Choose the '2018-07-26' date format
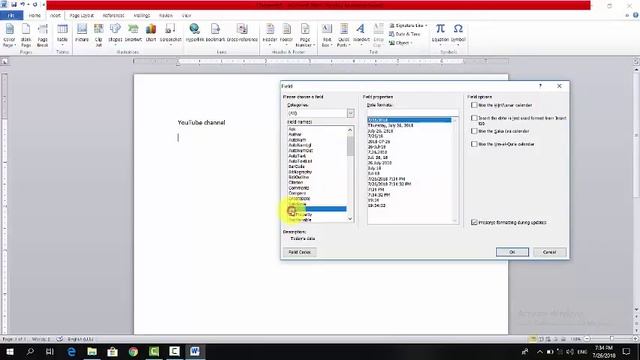640x360 pixels. (x=379, y=142)
